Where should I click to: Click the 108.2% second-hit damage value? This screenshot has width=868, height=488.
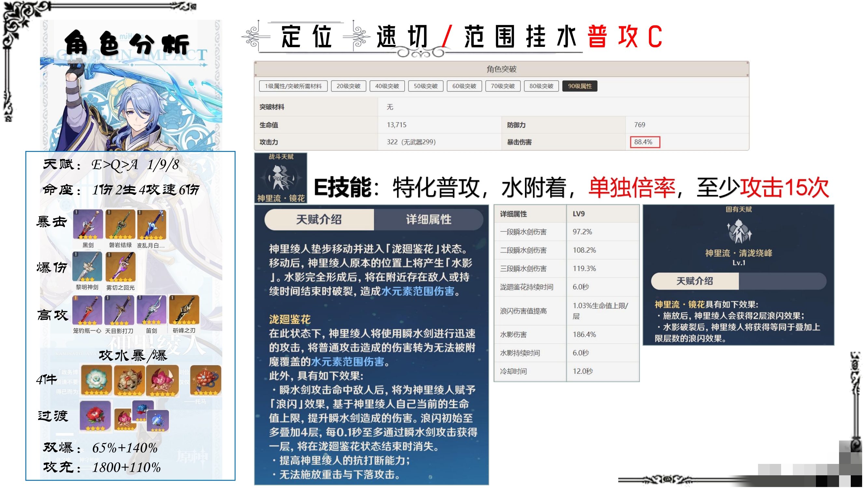pos(584,250)
